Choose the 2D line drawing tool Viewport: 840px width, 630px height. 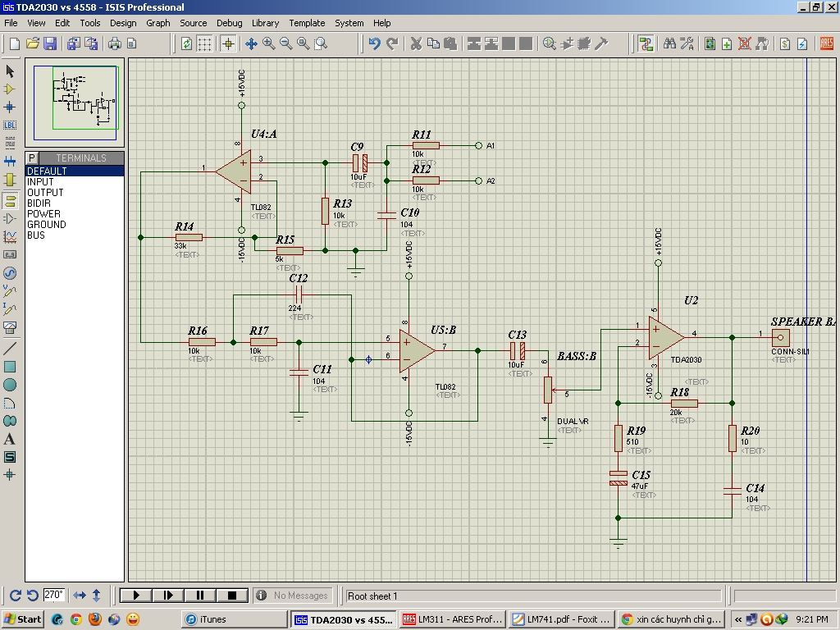tap(10, 349)
